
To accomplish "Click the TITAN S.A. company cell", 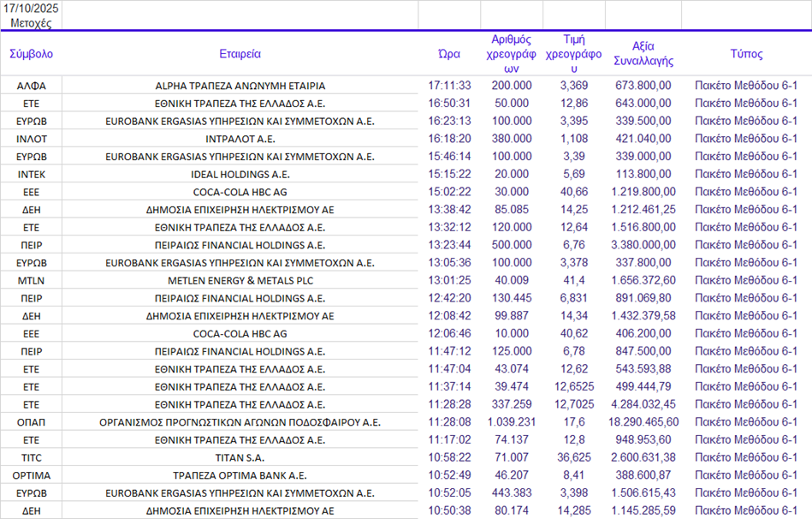I will point(240,457).
